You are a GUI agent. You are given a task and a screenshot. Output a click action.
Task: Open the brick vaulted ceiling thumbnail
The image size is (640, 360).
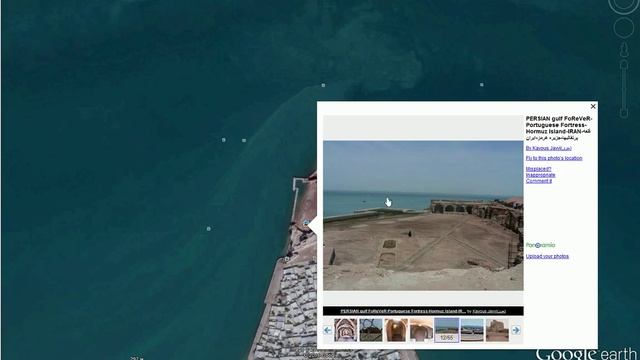345,330
